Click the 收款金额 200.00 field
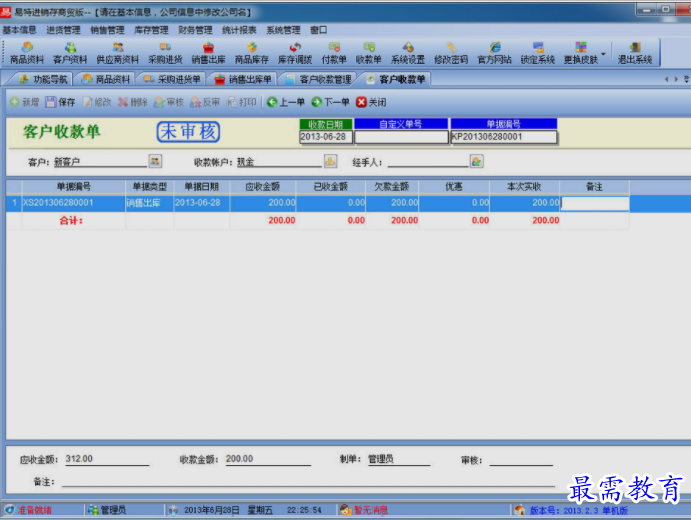Viewport: 691px width, 520px height. 268,459
